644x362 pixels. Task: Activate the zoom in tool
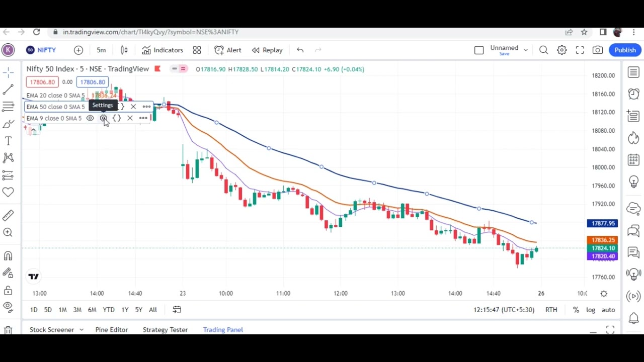(x=8, y=232)
